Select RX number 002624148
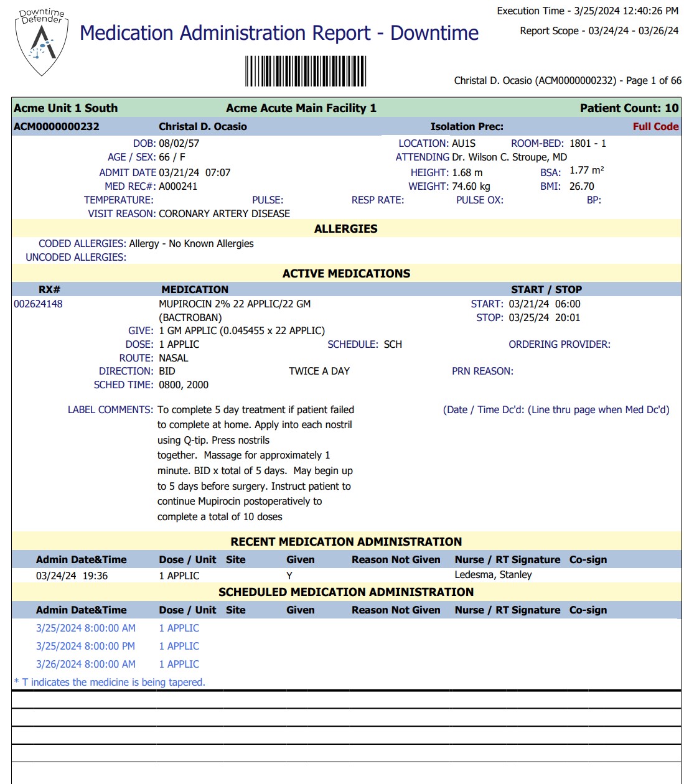The height and width of the screenshot is (784, 684). [38, 304]
